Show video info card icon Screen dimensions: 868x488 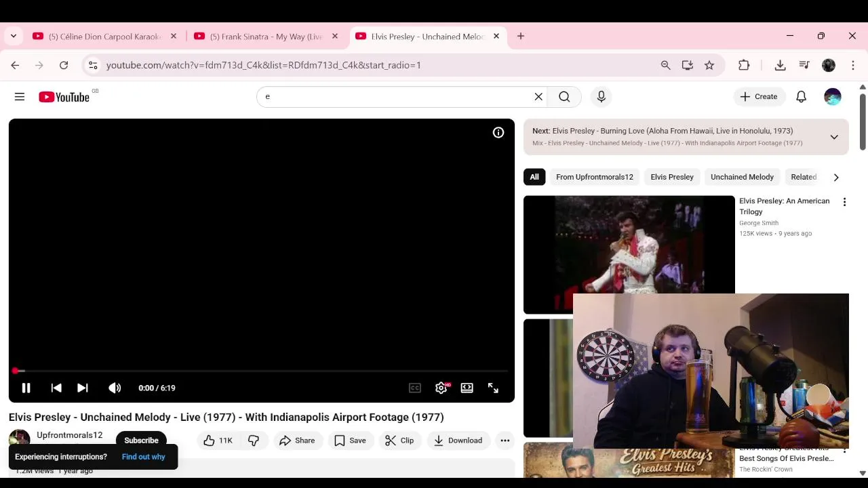click(498, 133)
